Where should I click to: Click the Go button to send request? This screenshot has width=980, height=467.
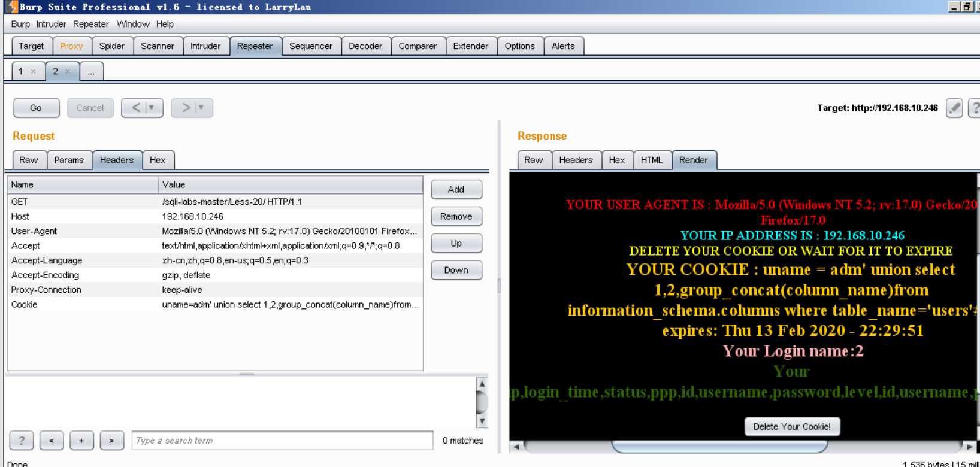[36, 108]
